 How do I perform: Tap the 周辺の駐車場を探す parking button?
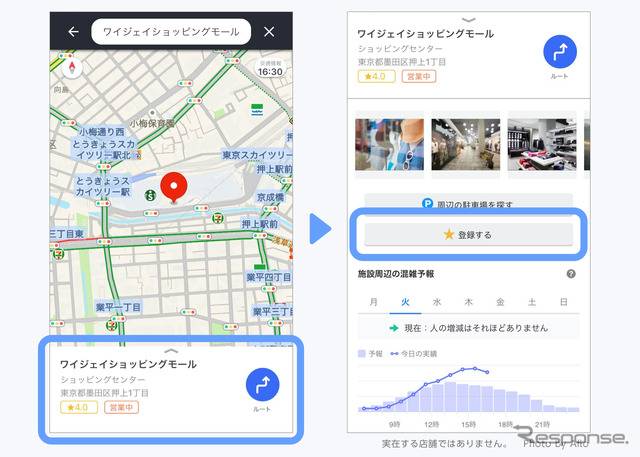469,202
